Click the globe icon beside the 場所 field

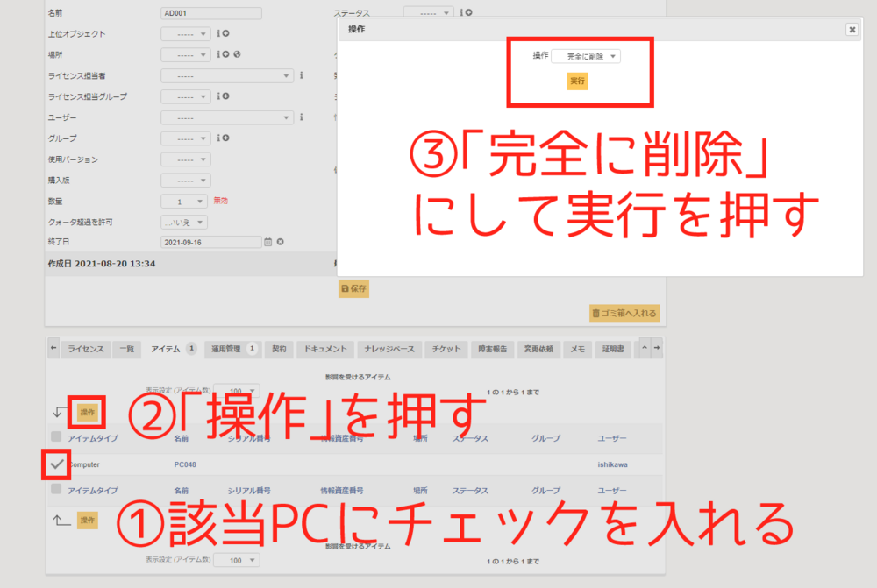point(237,54)
